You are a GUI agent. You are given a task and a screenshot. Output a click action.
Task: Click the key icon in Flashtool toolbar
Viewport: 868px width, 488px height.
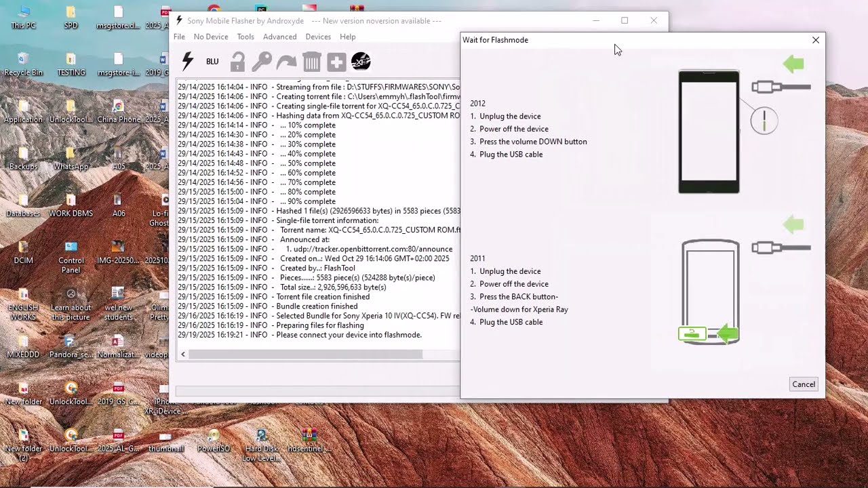tap(262, 62)
